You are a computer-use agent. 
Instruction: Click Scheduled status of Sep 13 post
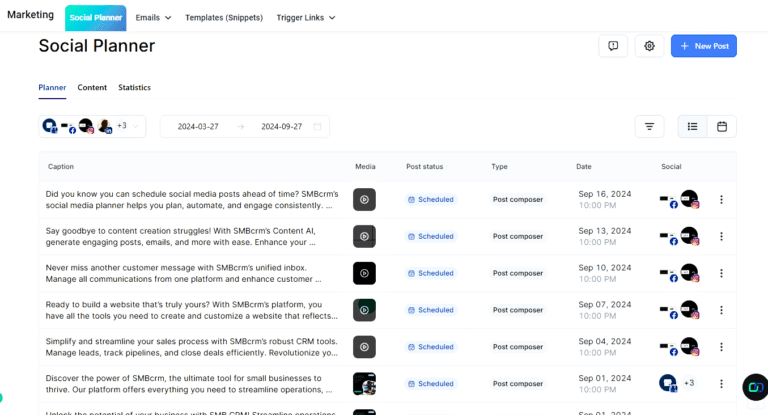pyautogui.click(x=431, y=236)
